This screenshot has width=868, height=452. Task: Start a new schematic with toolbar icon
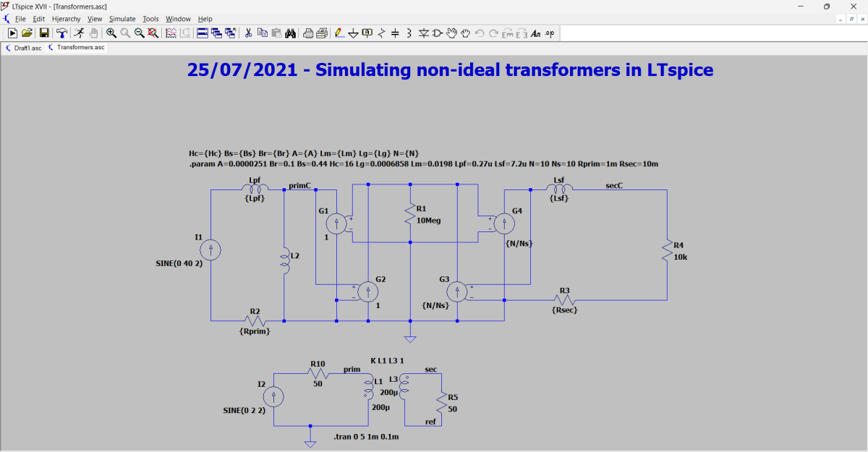[12, 33]
